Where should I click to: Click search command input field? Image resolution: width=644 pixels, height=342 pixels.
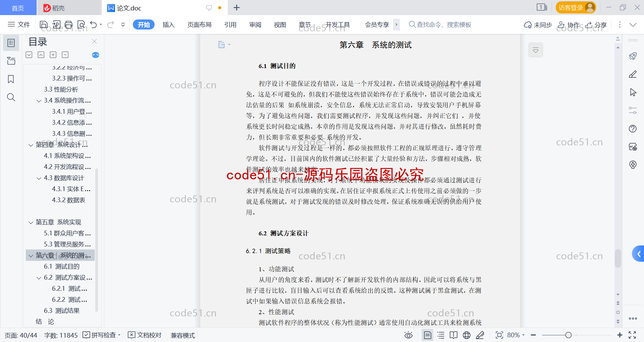pyautogui.click(x=440, y=24)
